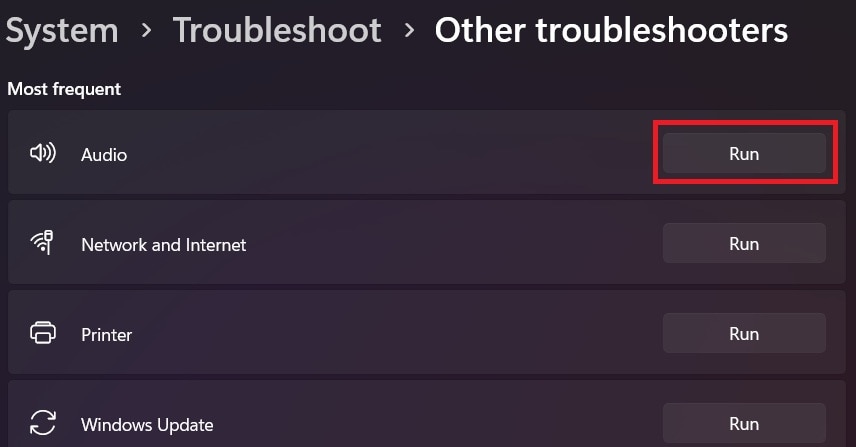The width and height of the screenshot is (856, 447).
Task: Select the Audio label text
Action: 104,155
